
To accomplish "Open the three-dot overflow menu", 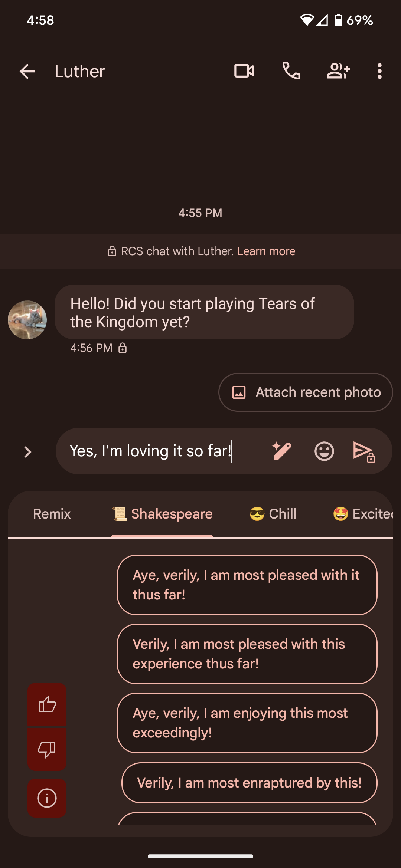I will (379, 71).
